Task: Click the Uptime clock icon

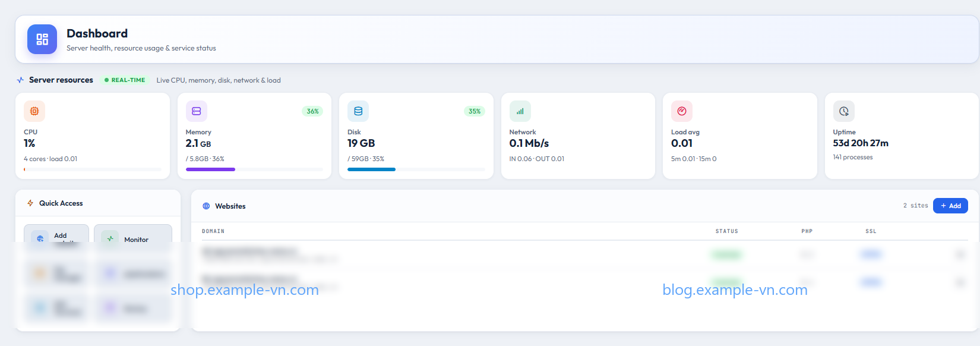Action: pyautogui.click(x=844, y=111)
